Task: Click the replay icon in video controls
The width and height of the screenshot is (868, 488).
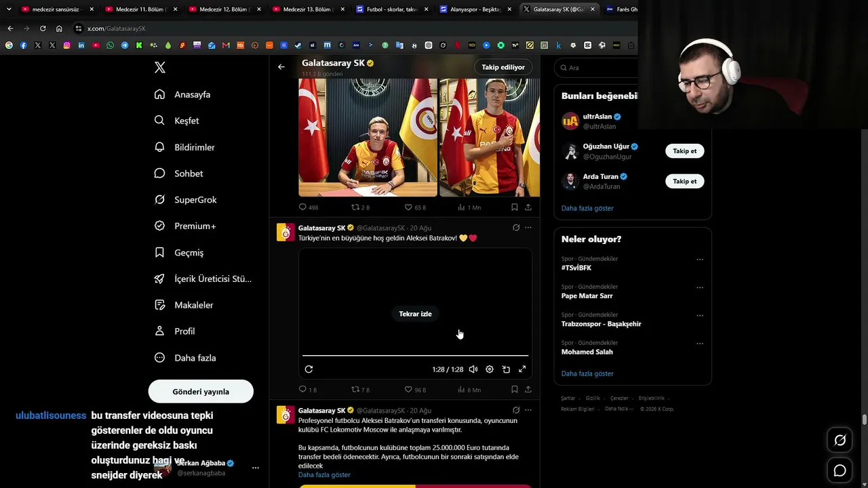Action: (309, 369)
